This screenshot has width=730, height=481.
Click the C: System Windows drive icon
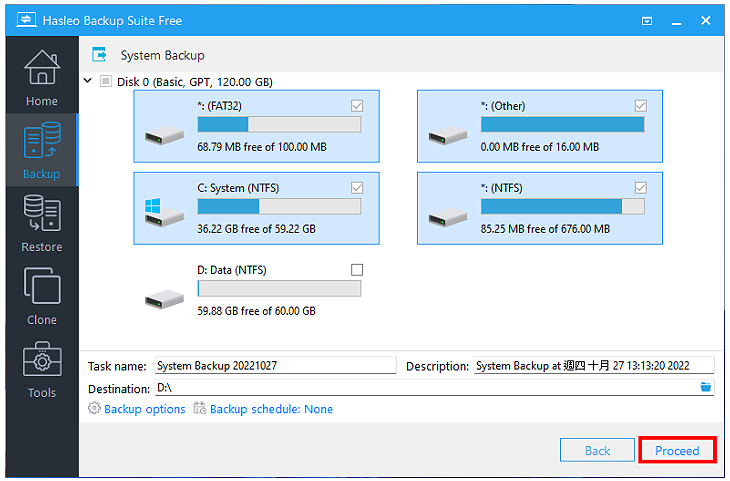[163, 212]
